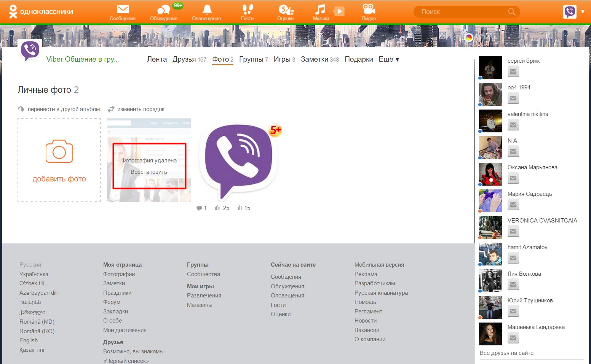Open Музыка note icon
This screenshot has height=364, width=591.
point(320,10)
